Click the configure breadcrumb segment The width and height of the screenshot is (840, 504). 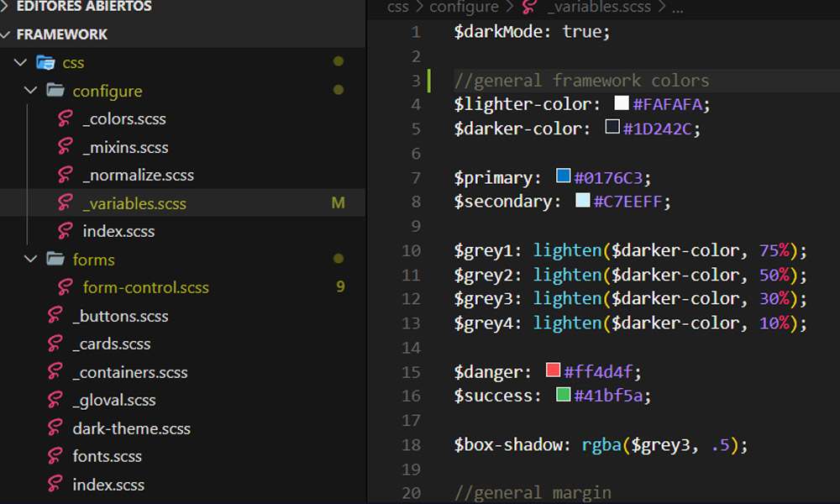[464, 8]
